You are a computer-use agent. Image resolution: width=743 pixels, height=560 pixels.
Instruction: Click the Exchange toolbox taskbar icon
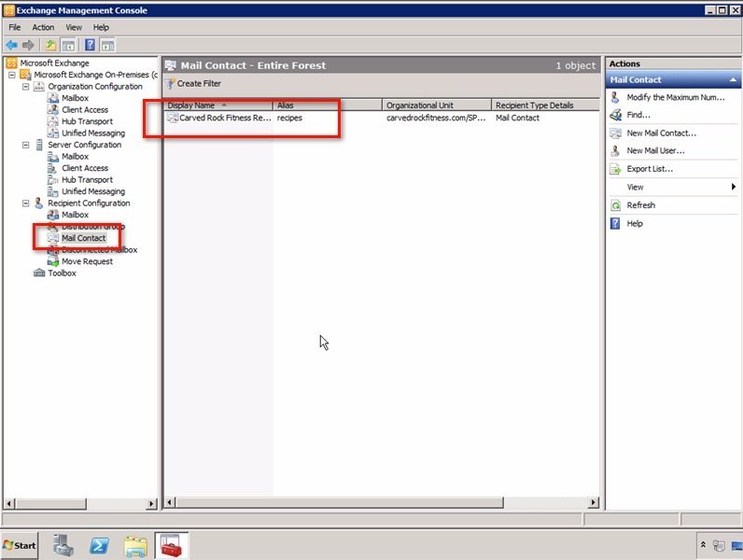click(x=172, y=546)
